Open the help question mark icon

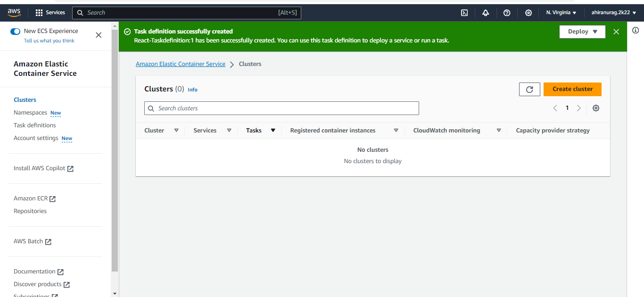(507, 13)
